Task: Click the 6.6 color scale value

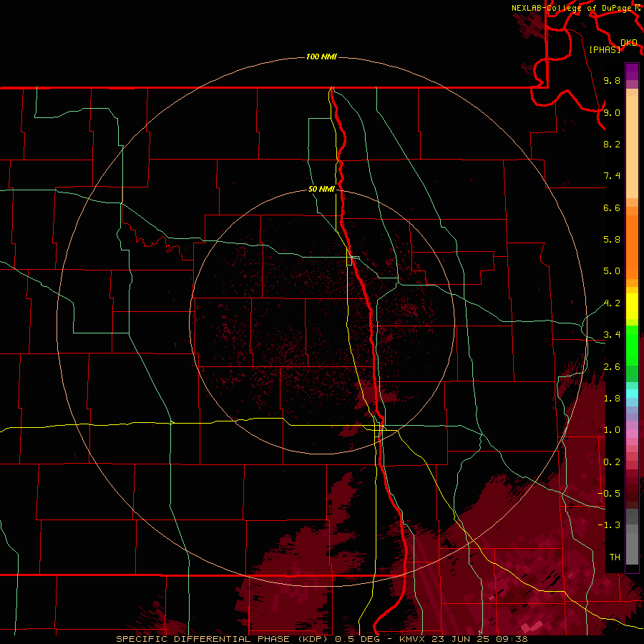Action: [612, 208]
